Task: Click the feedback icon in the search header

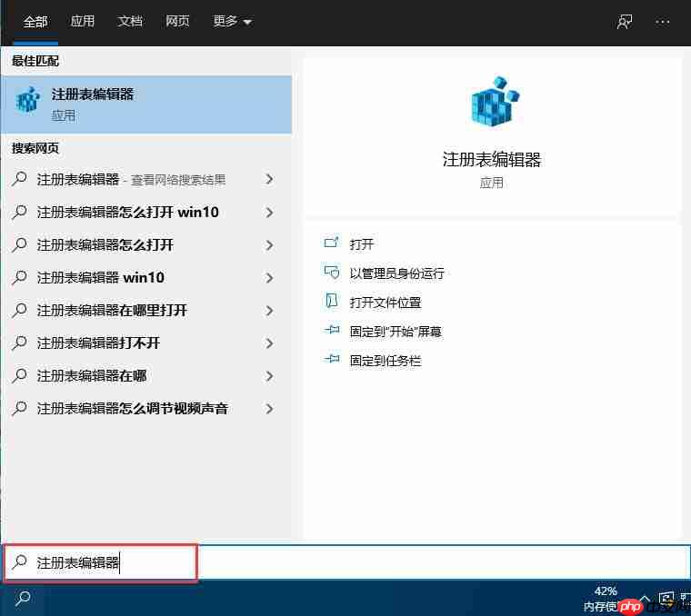Action: click(x=625, y=22)
